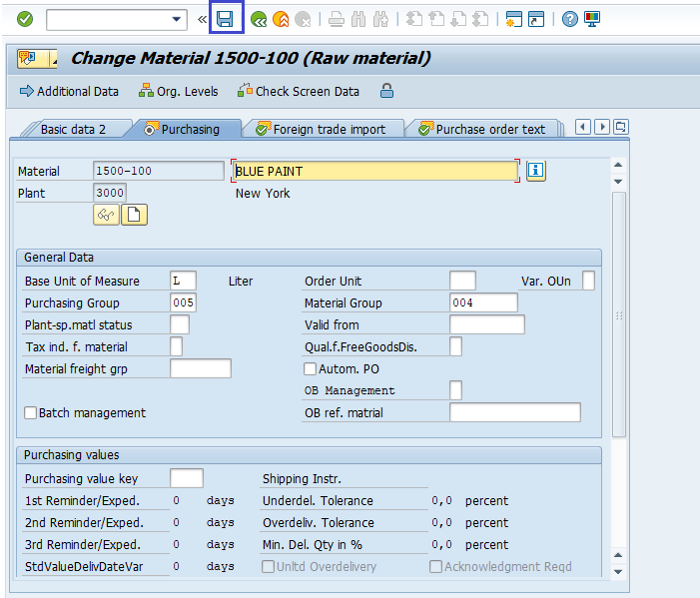The width and height of the screenshot is (700, 598).
Task: Click the Save floppy disk icon
Action: 225,19
